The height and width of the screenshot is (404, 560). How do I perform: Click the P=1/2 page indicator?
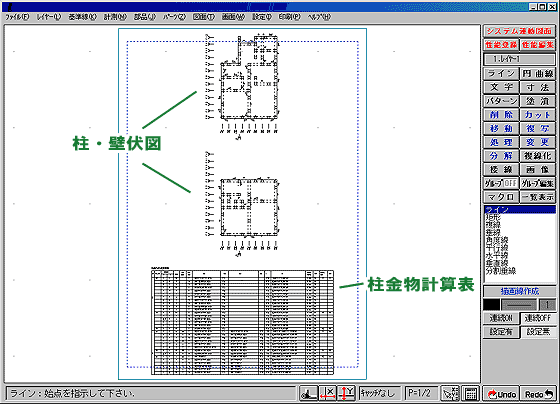tap(420, 393)
